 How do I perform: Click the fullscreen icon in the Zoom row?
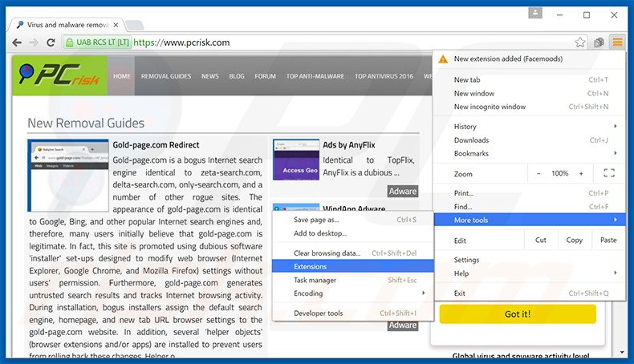click(608, 173)
